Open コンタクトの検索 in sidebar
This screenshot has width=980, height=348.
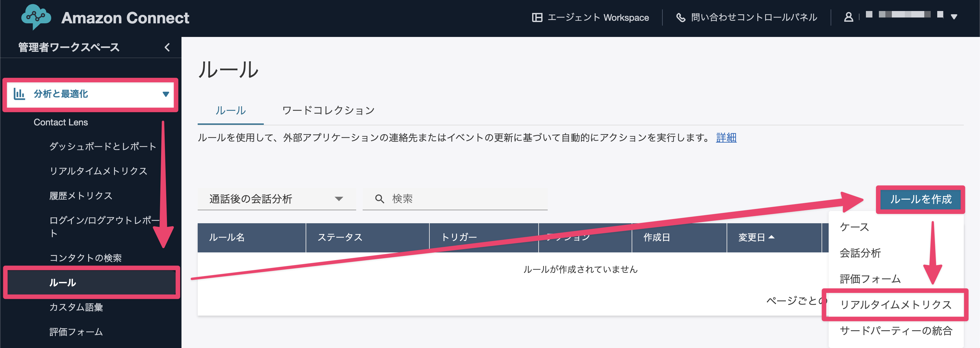point(86,258)
